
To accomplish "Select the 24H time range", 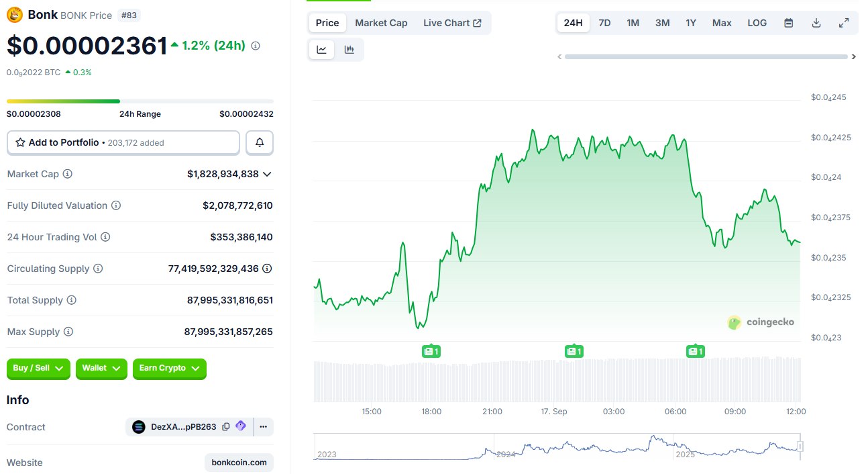I will point(574,23).
